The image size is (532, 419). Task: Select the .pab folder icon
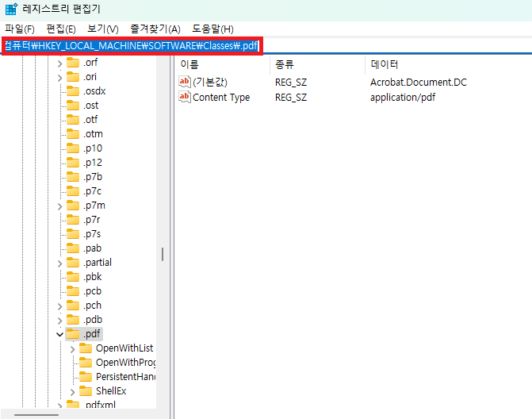click(73, 248)
